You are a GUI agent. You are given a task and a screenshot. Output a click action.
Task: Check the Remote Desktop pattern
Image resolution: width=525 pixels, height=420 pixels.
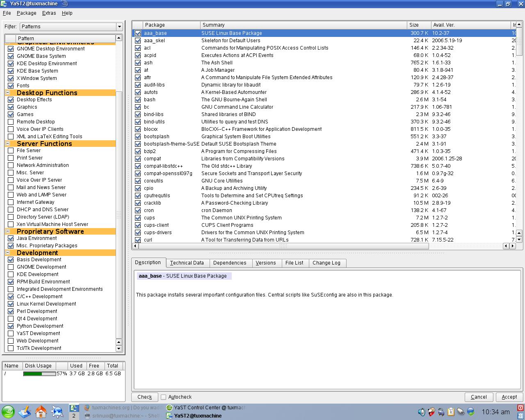coord(11,122)
